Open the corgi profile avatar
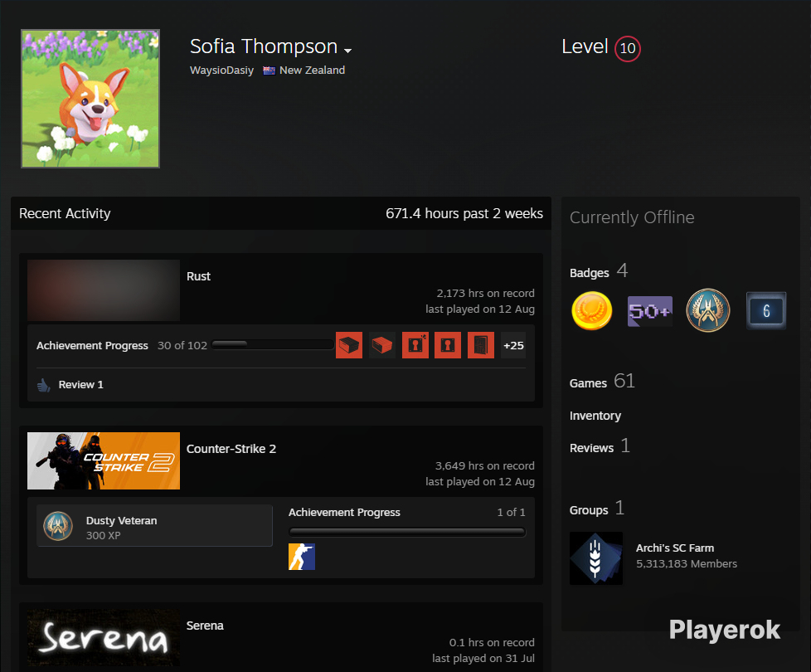The height and width of the screenshot is (672, 811). pos(90,98)
